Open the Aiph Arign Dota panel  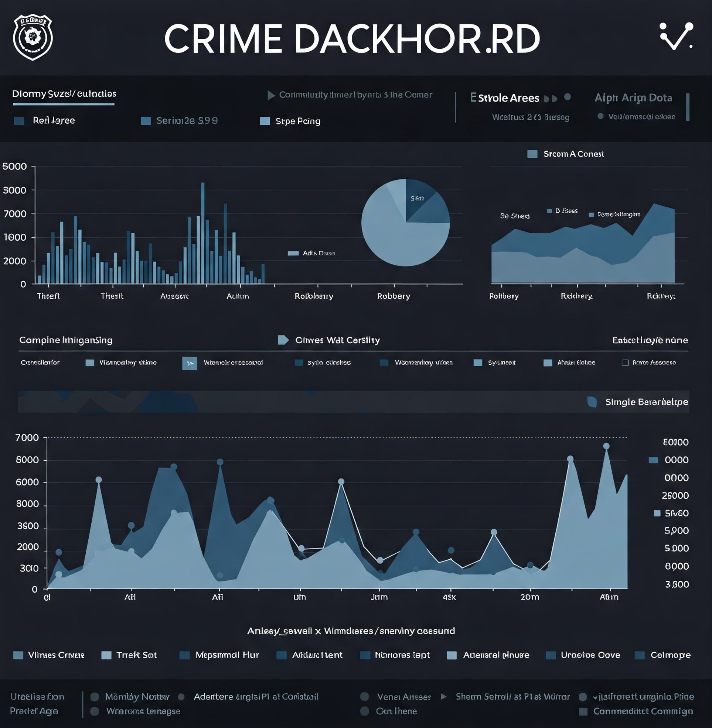(x=633, y=98)
